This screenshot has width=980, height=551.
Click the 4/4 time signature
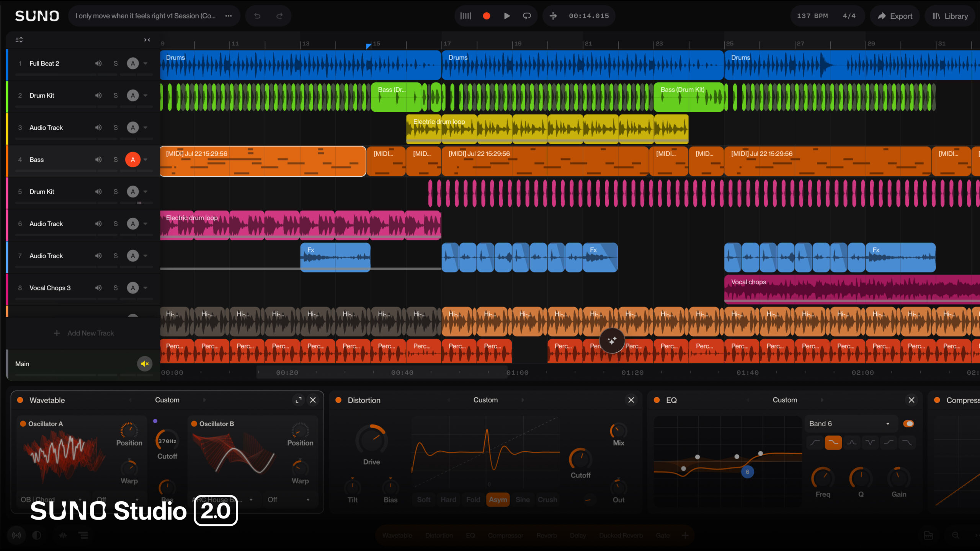pyautogui.click(x=849, y=16)
